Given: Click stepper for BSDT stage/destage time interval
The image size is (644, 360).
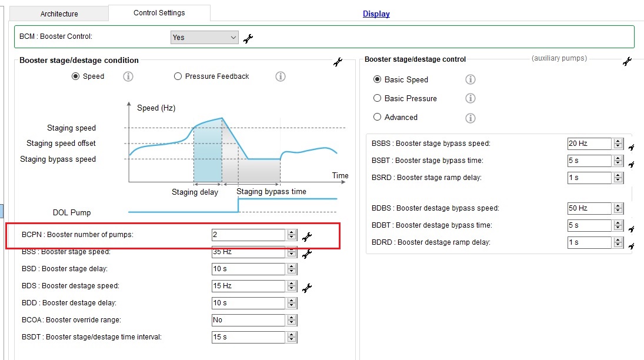Looking at the screenshot, I should click(292, 337).
